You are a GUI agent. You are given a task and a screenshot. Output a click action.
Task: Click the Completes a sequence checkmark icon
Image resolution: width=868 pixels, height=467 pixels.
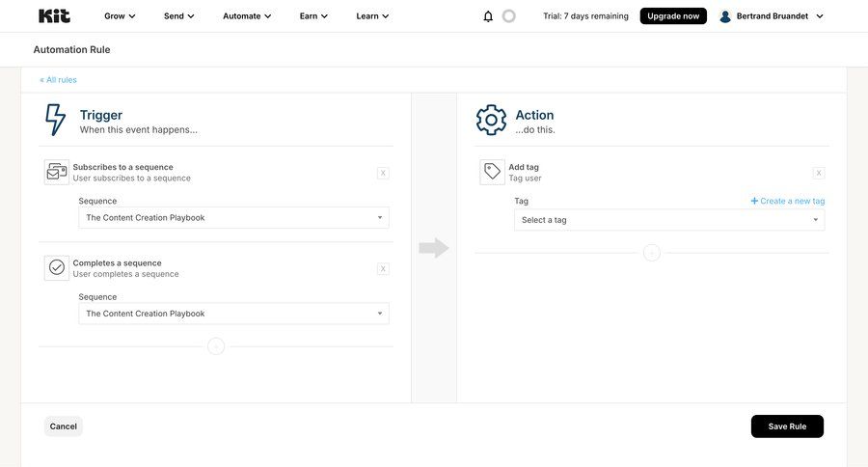(57, 268)
